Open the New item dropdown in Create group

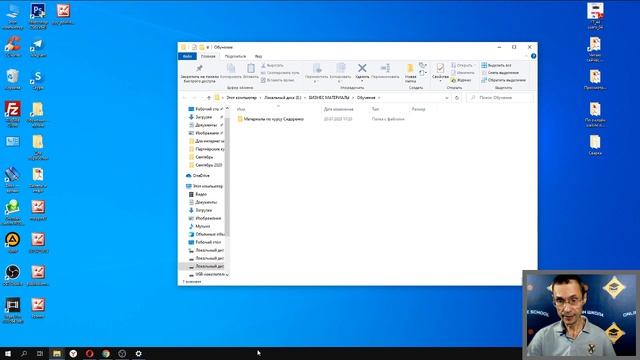pyautogui.click(x=423, y=65)
